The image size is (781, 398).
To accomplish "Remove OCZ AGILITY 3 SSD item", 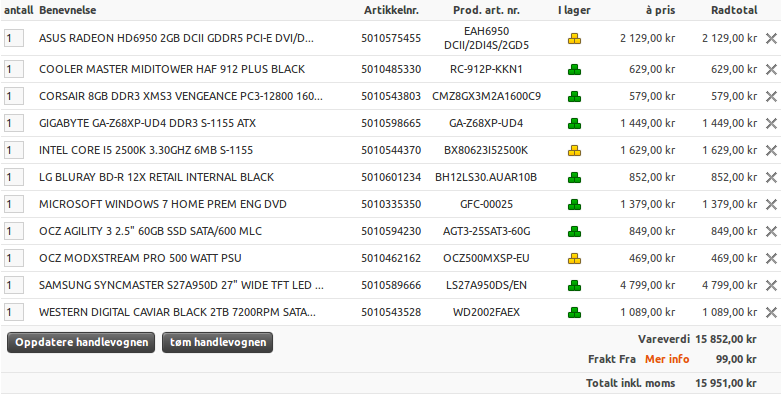I will click(771, 231).
